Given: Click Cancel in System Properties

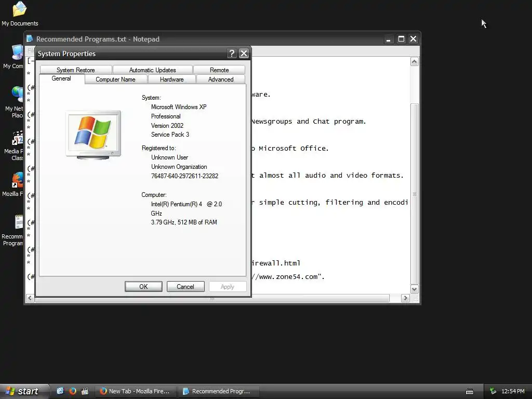Looking at the screenshot, I should click(x=185, y=287).
